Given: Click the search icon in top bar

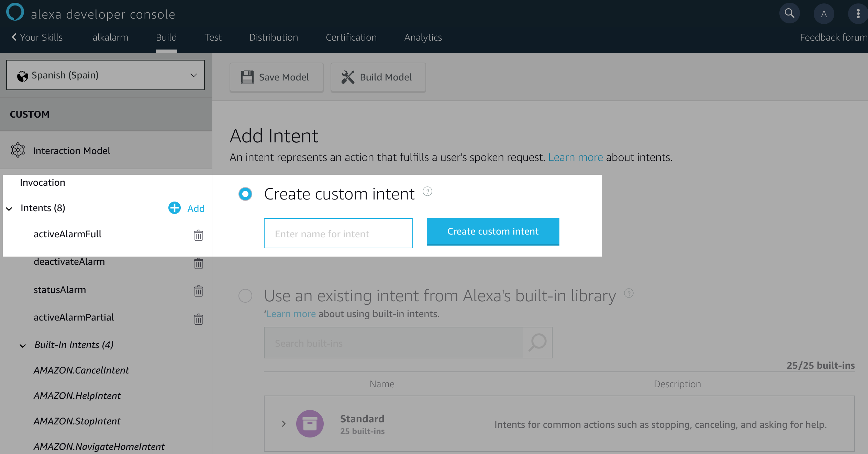Looking at the screenshot, I should 789,13.
